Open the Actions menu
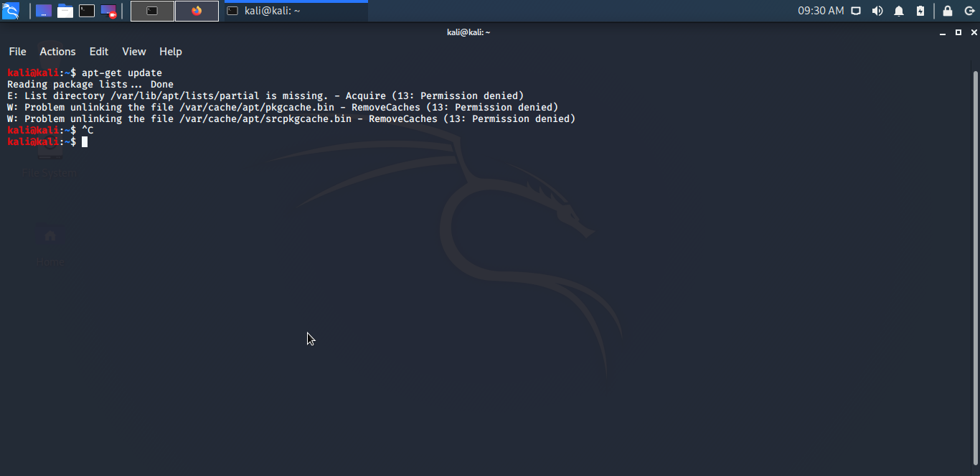This screenshot has height=476, width=980. click(x=57, y=52)
